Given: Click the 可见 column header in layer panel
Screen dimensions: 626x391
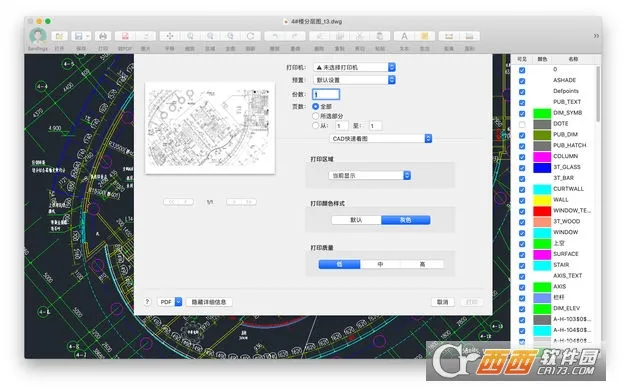Looking at the screenshot, I should pyautogui.click(x=522, y=59).
